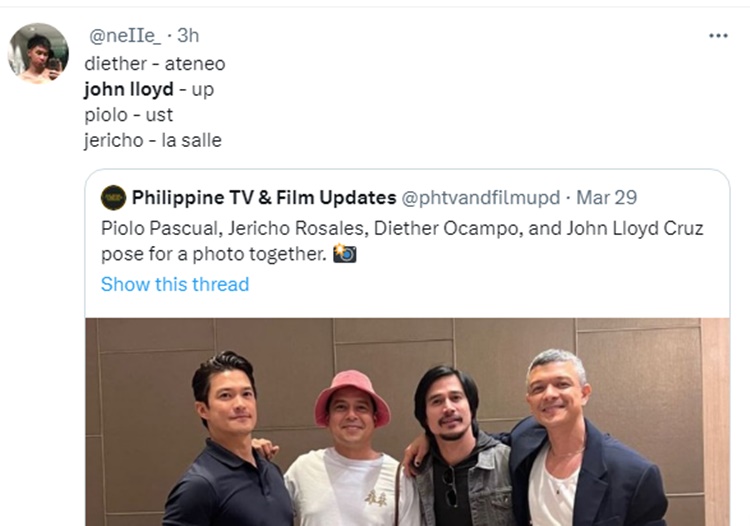Click the "diether - ateneo" tweet line

point(155,63)
